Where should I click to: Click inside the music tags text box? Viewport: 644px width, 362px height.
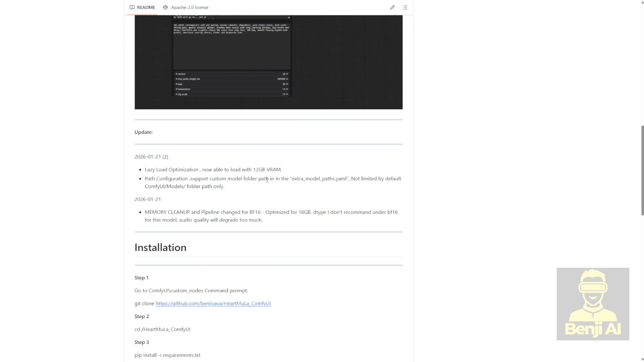coord(232,47)
